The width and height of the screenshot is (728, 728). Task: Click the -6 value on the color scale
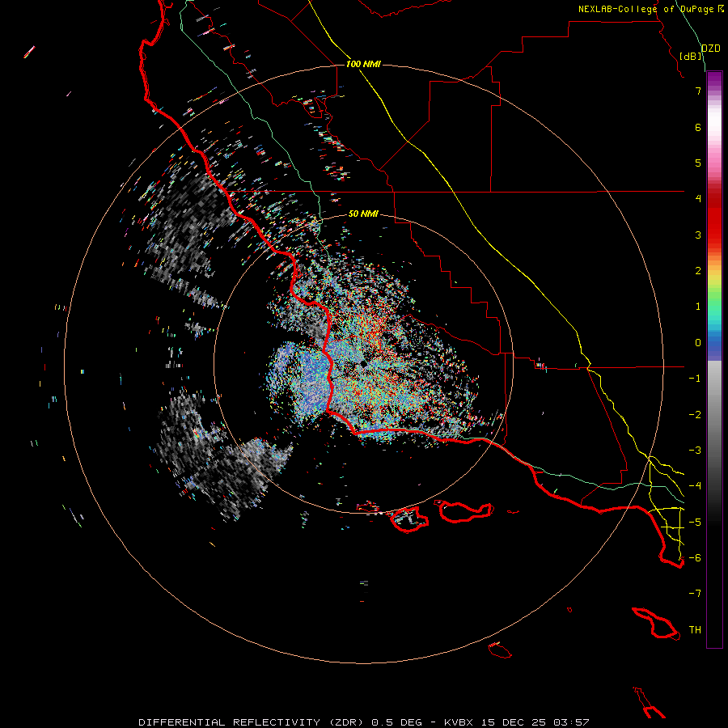(695, 558)
